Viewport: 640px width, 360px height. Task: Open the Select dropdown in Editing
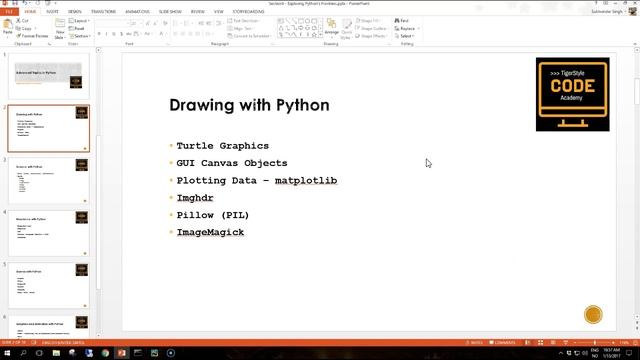point(404,36)
